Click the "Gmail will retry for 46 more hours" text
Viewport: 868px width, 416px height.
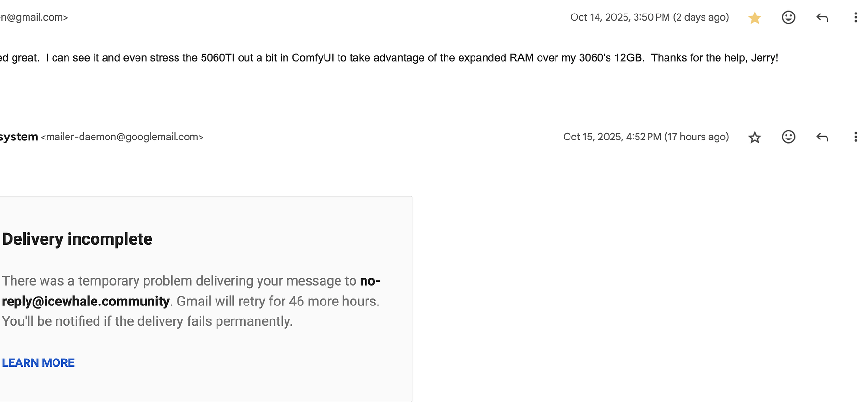click(278, 301)
